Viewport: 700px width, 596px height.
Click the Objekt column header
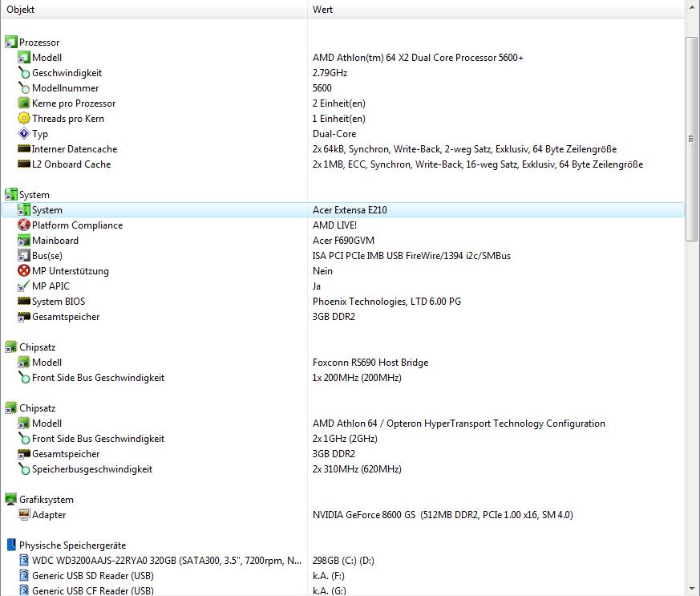[154, 10]
